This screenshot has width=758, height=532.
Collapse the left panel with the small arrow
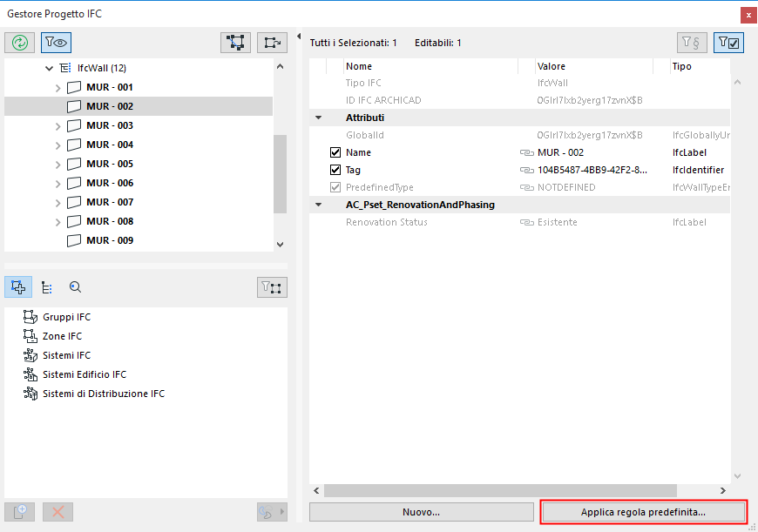(299, 37)
